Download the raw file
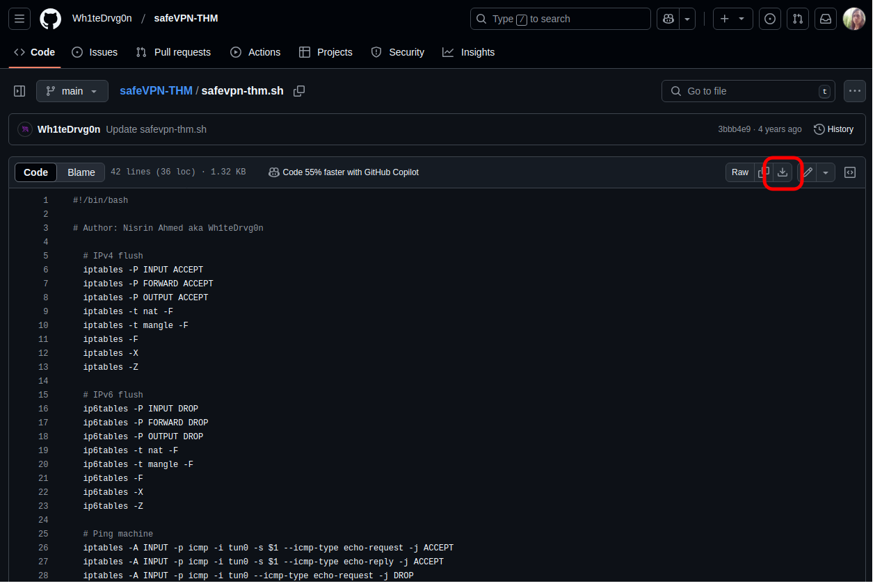Screen dimensions: 882x588 tap(783, 172)
